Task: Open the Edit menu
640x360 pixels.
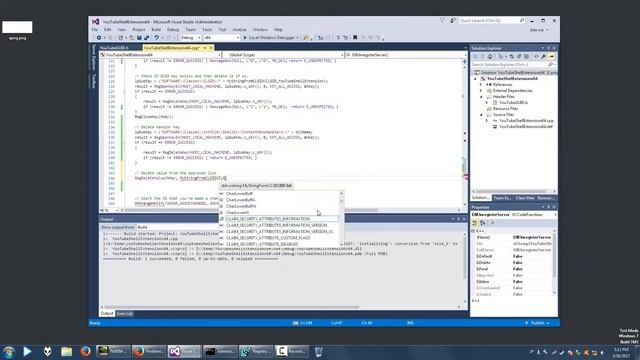Action: tap(108, 29)
